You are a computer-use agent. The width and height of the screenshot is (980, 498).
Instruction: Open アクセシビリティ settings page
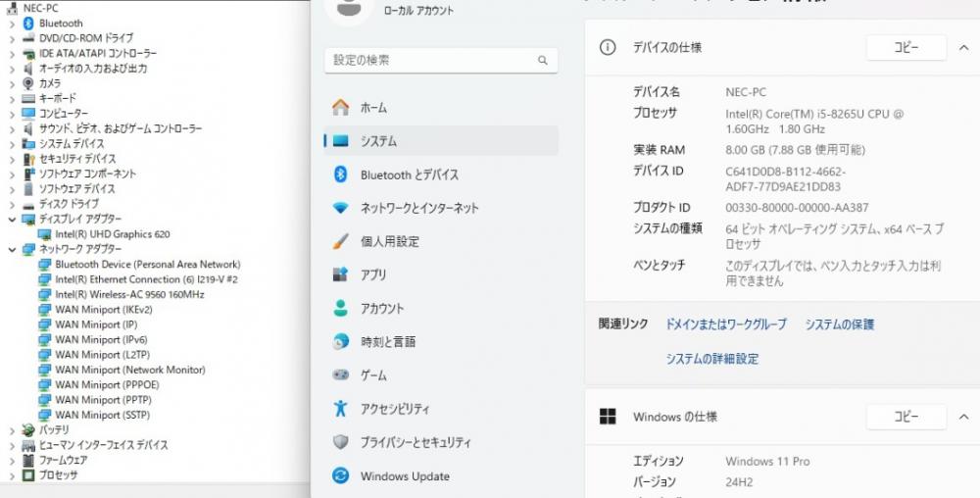click(441, 409)
